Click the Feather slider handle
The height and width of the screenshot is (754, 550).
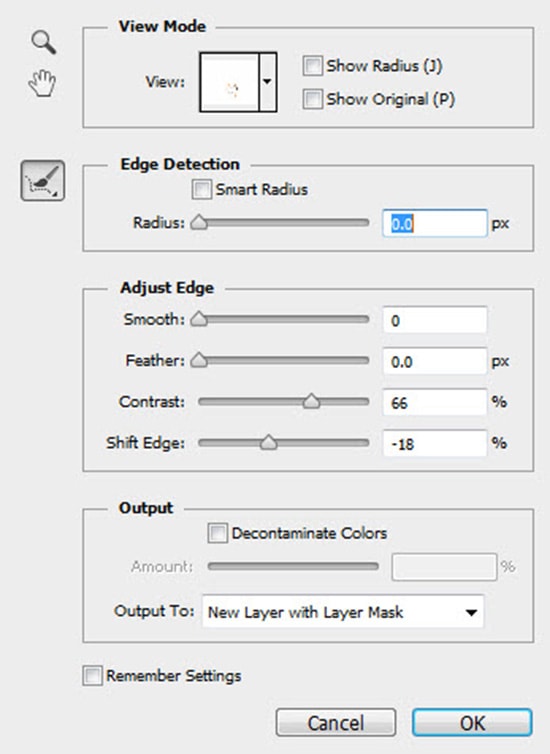click(199, 360)
